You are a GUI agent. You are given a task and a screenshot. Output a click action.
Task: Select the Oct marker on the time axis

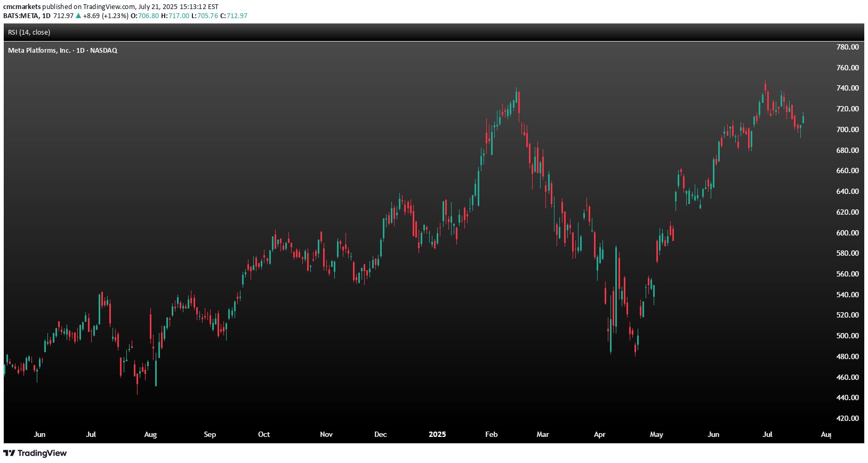264,435
